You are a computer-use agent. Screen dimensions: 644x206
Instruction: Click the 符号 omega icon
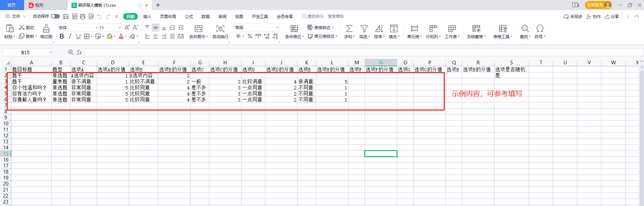click(x=540, y=28)
